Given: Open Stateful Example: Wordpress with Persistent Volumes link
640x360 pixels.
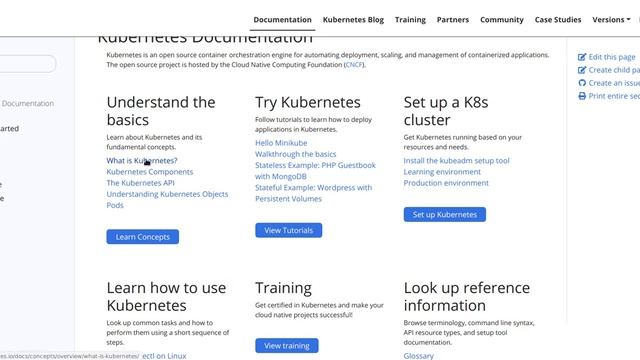Looking at the screenshot, I should [x=313, y=193].
